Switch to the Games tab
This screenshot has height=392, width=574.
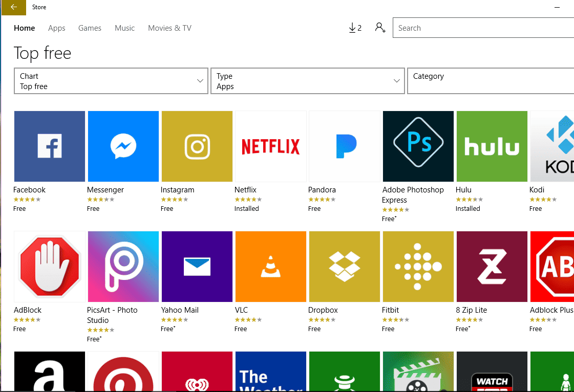(x=90, y=28)
